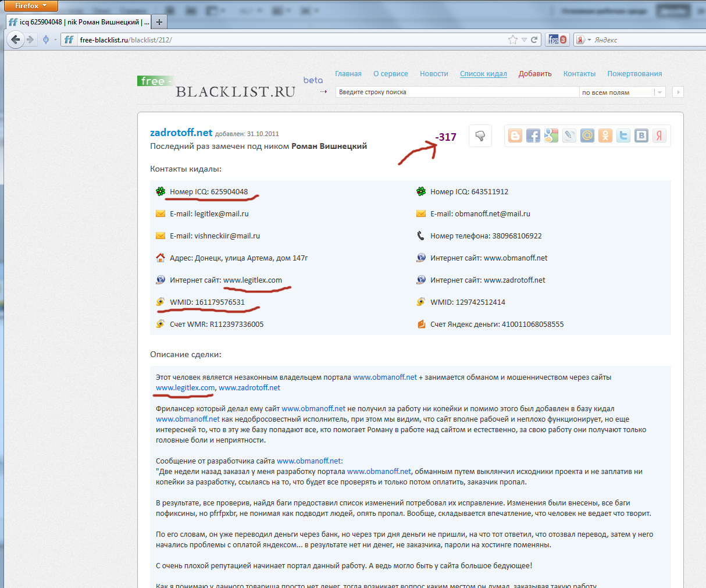Bookmark this page with the star icon
This screenshot has width=706, height=588.
pos(512,40)
